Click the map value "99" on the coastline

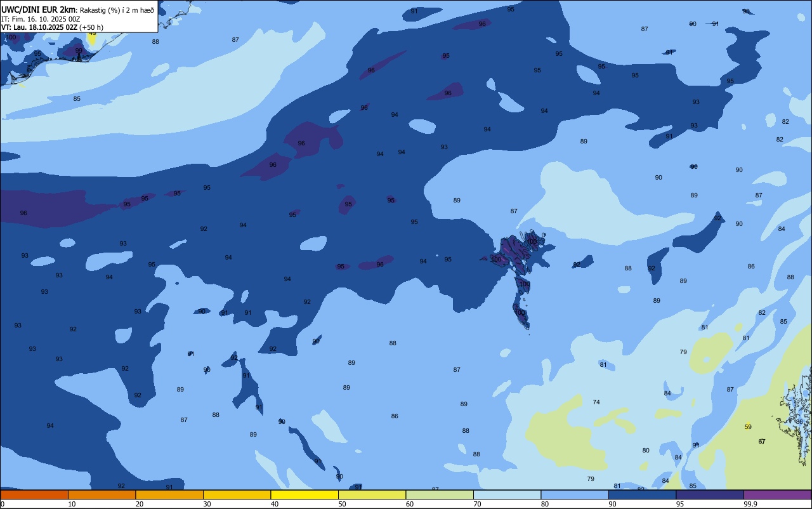coord(79,51)
